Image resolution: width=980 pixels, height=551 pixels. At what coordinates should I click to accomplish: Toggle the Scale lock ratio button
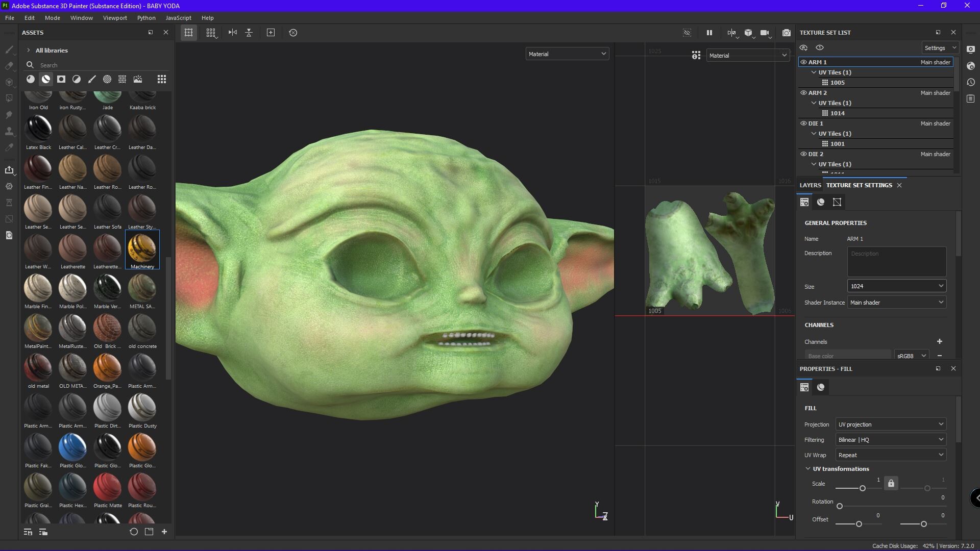[891, 483]
